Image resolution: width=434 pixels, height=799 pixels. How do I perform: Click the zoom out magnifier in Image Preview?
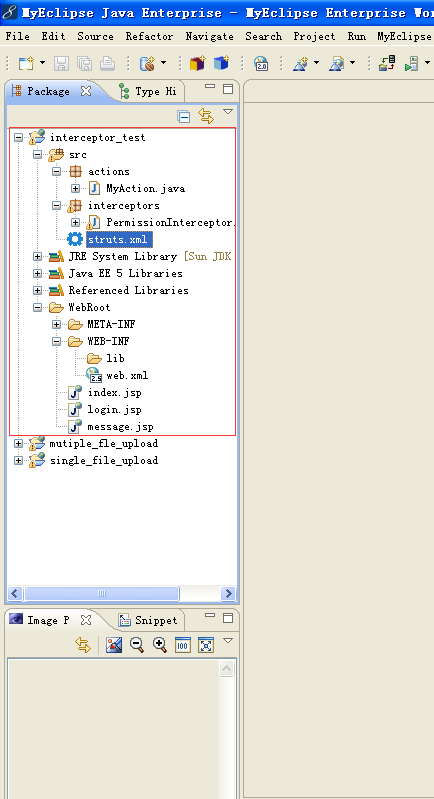[x=137, y=645]
